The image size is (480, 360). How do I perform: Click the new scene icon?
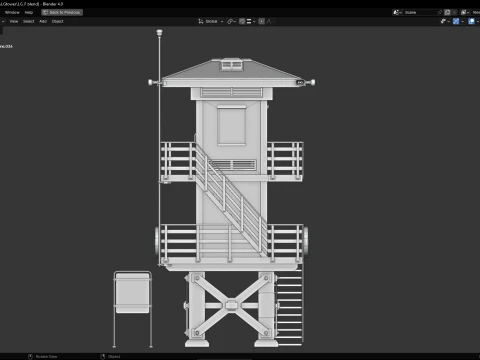click(x=447, y=12)
